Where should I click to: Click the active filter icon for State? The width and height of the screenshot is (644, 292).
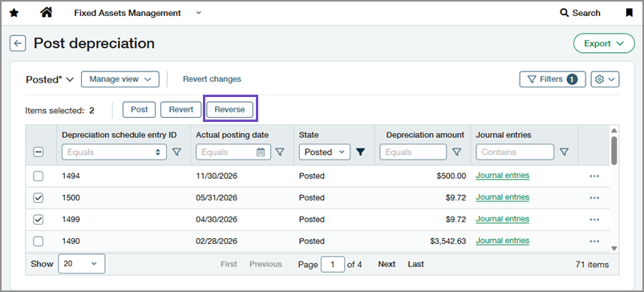click(360, 152)
